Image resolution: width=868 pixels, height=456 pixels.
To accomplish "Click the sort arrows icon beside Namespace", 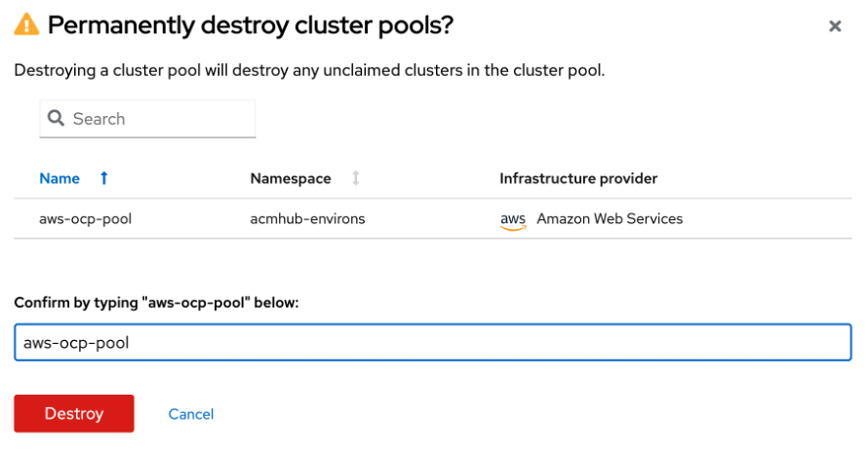I will pyautogui.click(x=356, y=178).
